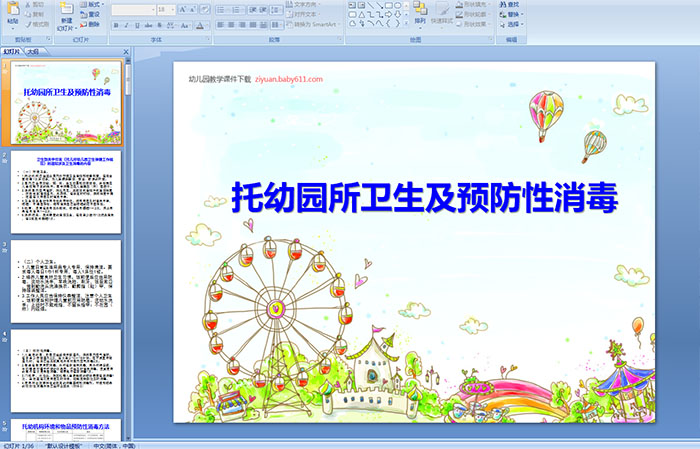
Task: Click the status bar theme name 默认设计模板
Action: [x=64, y=446]
